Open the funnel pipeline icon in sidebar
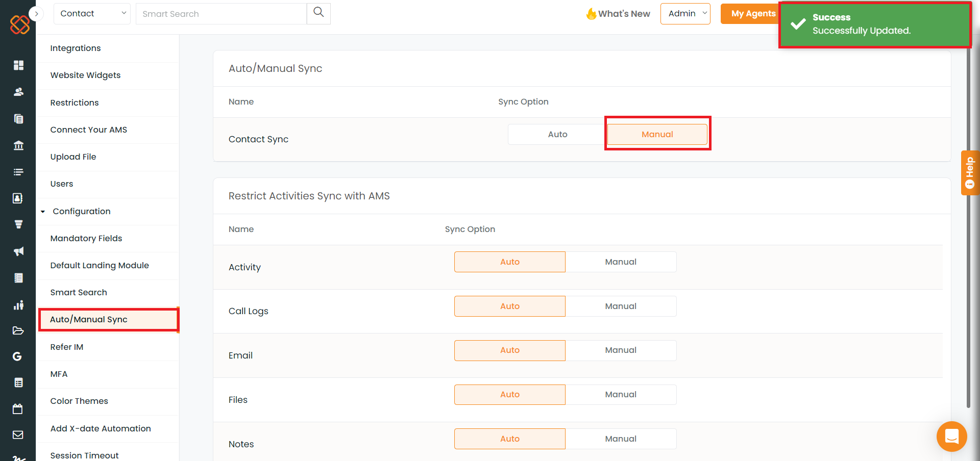This screenshot has width=980, height=461. click(x=18, y=224)
